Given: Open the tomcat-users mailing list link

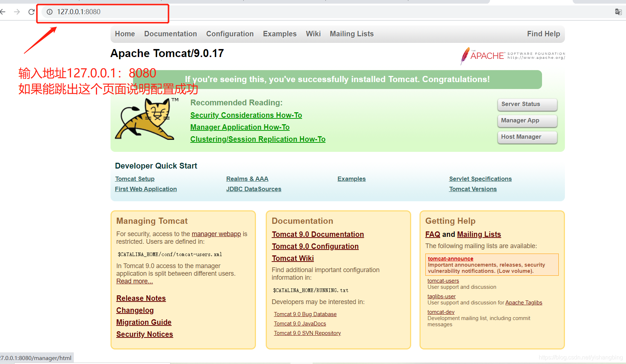Looking at the screenshot, I should 443,281.
